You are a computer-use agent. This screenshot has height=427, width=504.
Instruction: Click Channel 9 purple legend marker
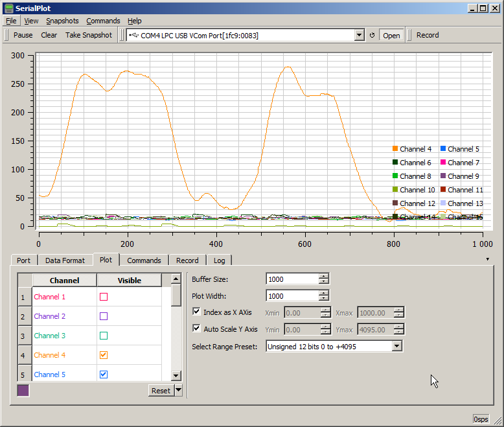pyautogui.click(x=443, y=176)
